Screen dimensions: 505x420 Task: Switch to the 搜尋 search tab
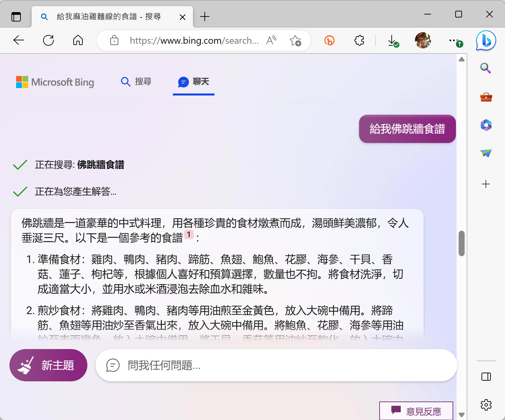click(x=136, y=82)
